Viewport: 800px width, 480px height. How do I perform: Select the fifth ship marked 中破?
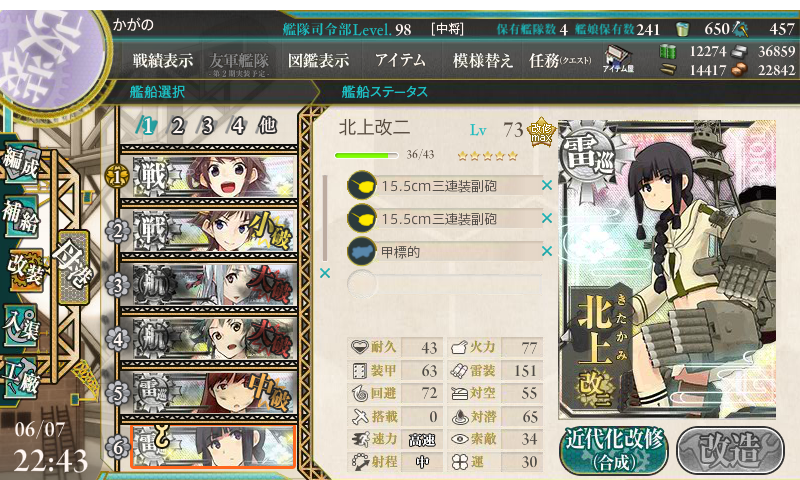pos(208,393)
